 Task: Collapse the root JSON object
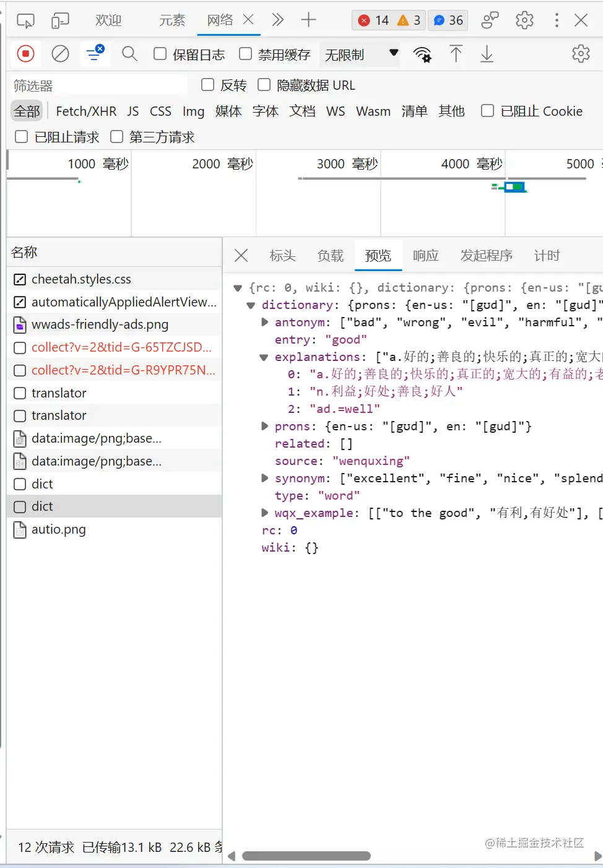[238, 288]
